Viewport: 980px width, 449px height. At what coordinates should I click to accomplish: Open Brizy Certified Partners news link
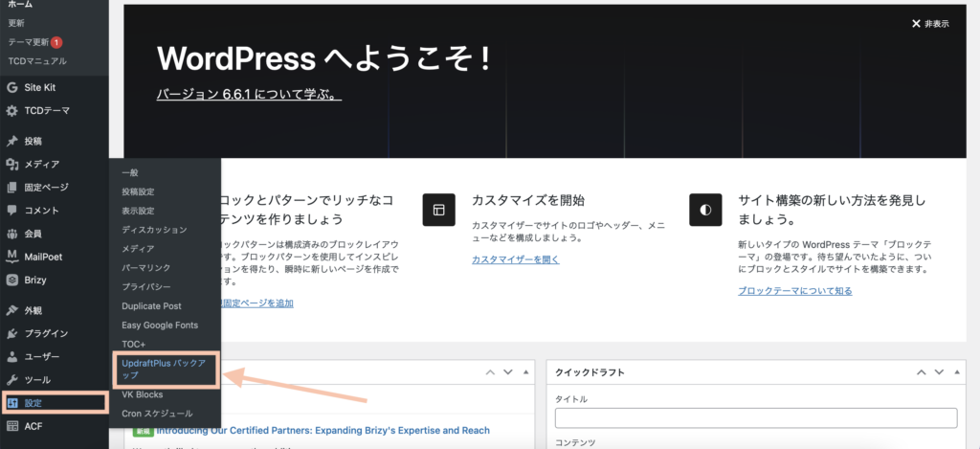point(323,430)
